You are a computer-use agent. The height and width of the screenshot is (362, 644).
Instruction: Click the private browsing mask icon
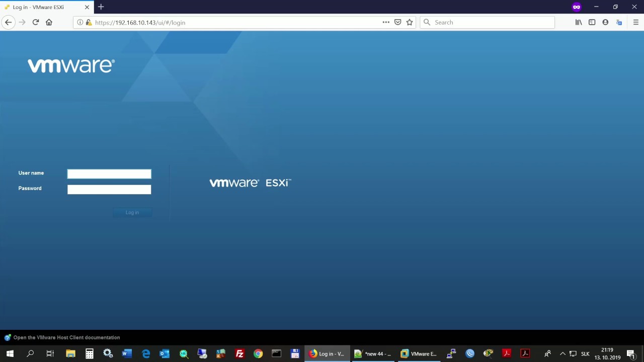(x=577, y=7)
